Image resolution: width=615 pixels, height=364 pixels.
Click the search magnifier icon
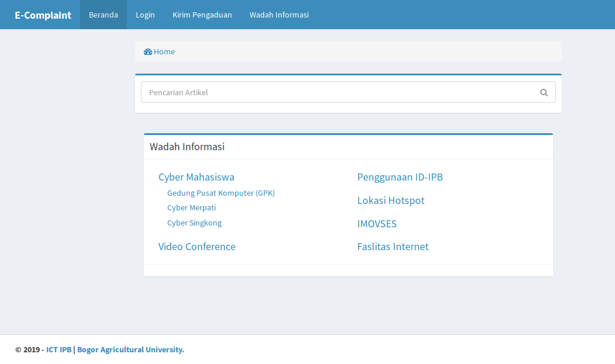coord(544,92)
